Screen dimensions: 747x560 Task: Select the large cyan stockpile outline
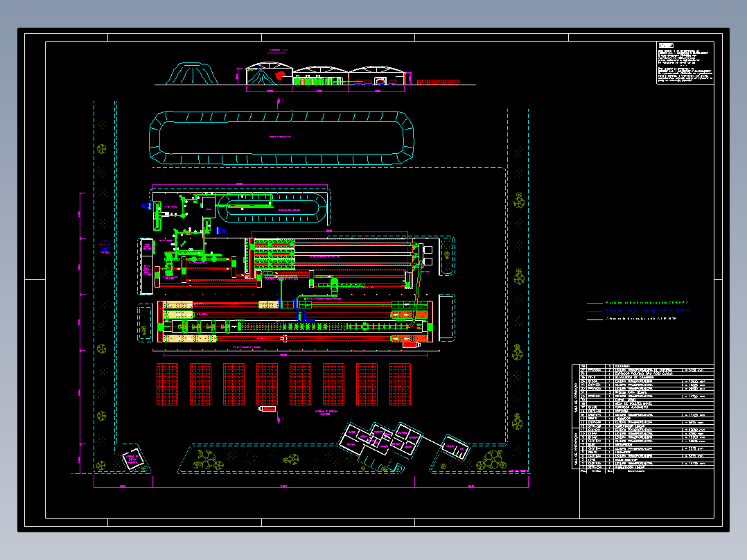tap(281, 138)
